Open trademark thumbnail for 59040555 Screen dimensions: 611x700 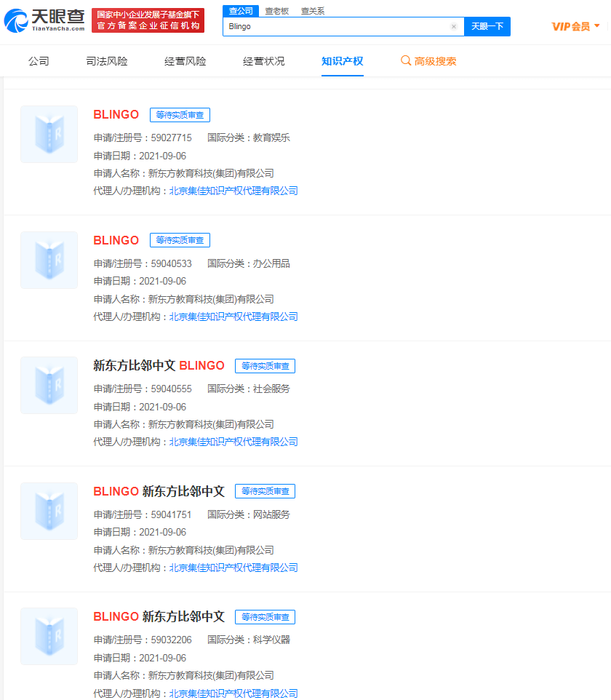point(49,385)
